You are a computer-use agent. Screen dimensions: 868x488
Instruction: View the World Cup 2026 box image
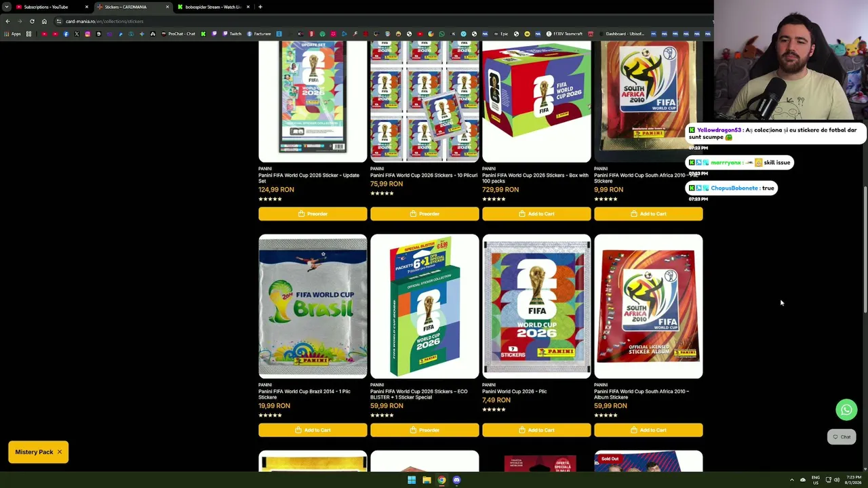coord(536,101)
